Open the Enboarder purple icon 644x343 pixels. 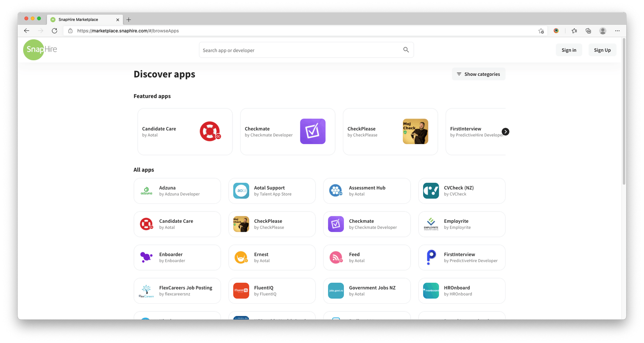(x=147, y=257)
